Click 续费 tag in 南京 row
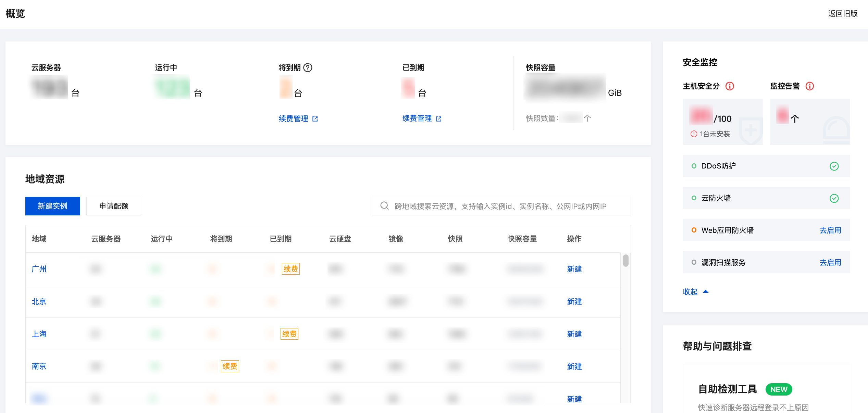This screenshot has width=868, height=413. click(x=230, y=366)
